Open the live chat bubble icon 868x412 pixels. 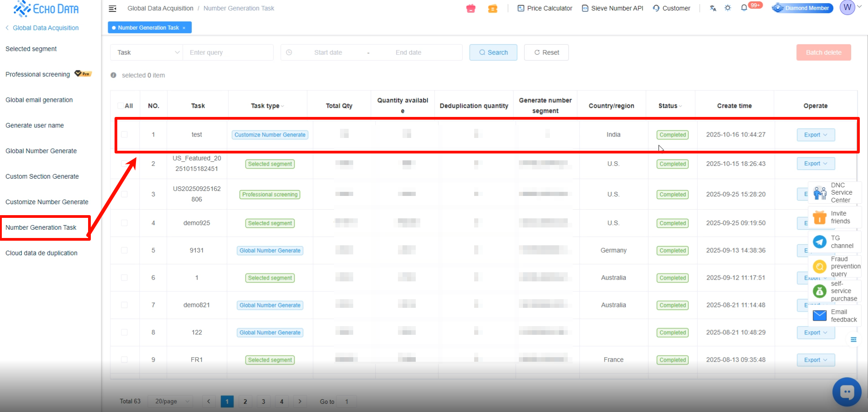(x=847, y=391)
